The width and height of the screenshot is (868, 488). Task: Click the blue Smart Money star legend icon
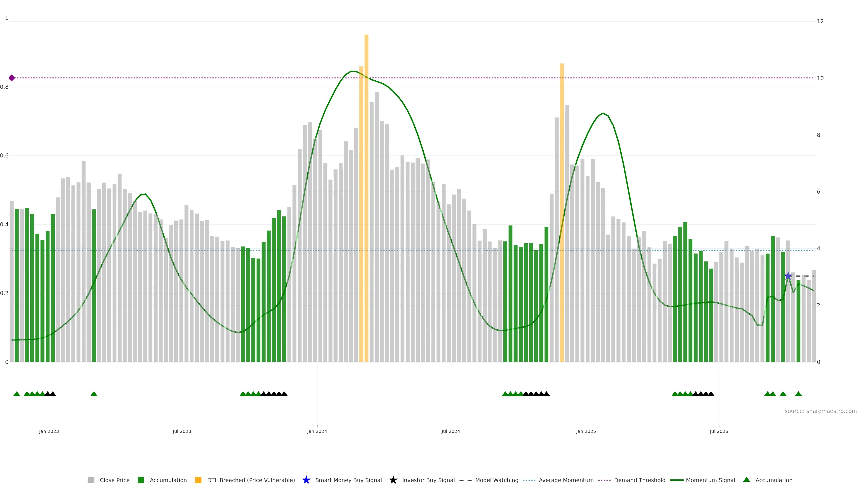[x=306, y=480]
